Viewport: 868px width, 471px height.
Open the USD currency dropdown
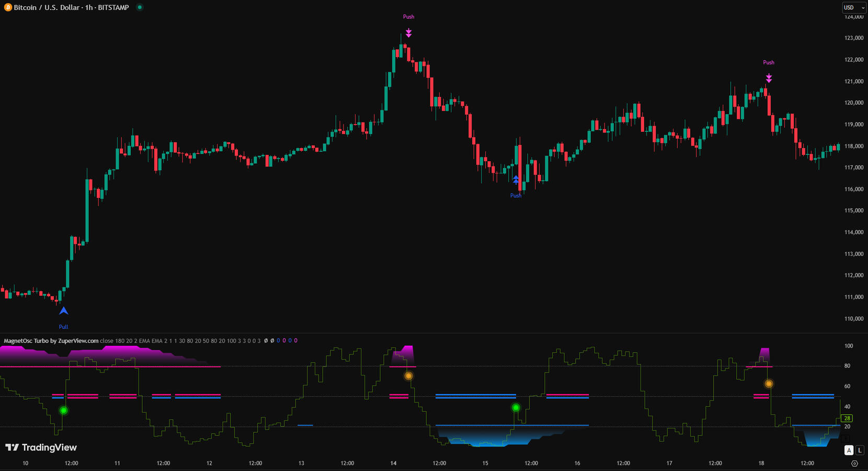854,7
